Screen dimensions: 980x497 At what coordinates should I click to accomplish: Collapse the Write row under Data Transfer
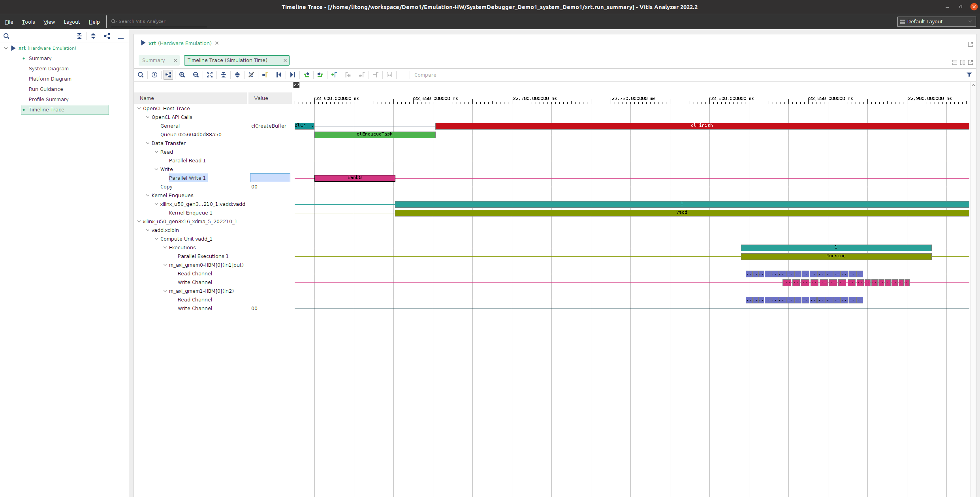pos(156,169)
